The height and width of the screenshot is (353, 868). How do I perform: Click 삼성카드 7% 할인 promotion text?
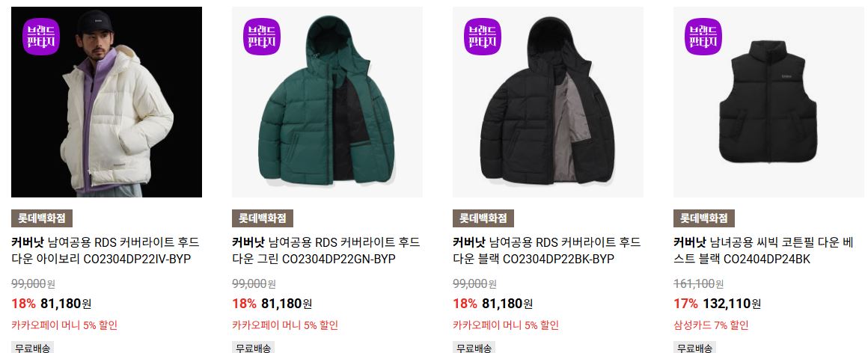click(712, 325)
